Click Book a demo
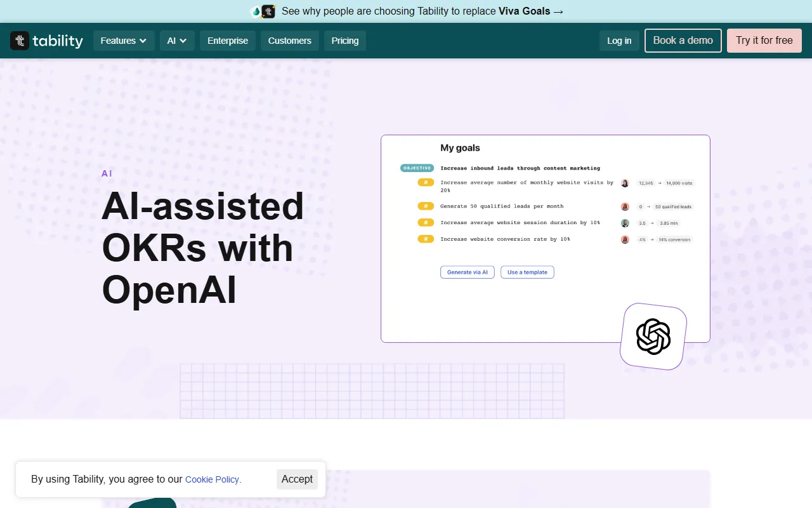 [683, 41]
